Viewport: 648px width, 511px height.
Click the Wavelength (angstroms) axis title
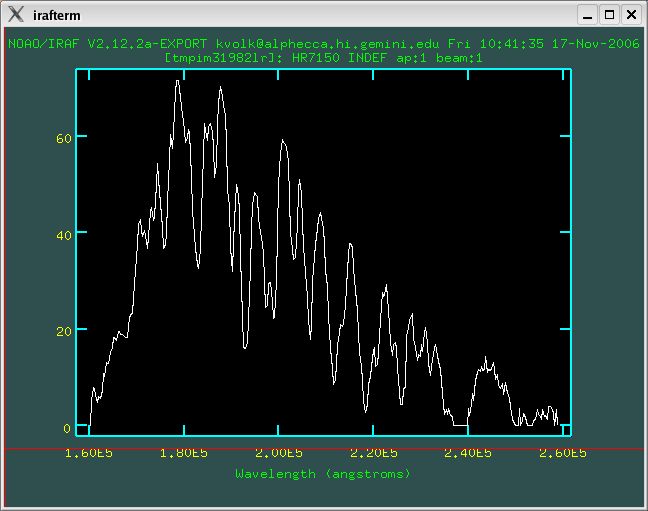click(323, 474)
